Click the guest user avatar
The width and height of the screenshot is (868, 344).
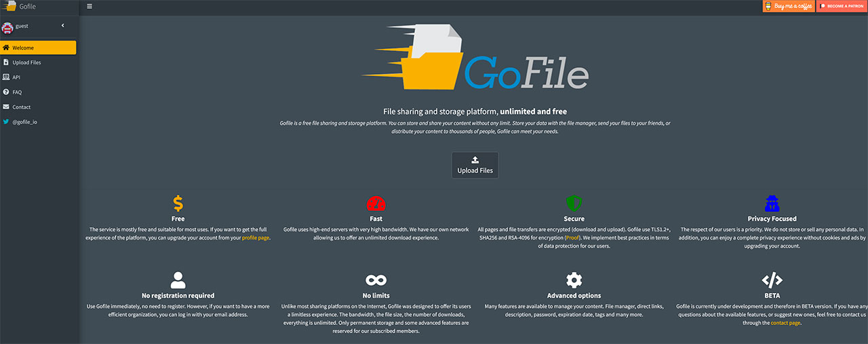click(x=7, y=27)
